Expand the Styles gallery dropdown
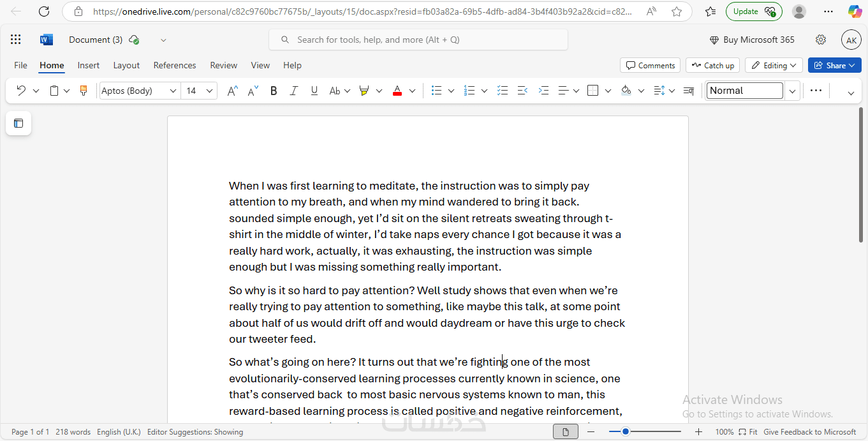Image resolution: width=868 pixels, height=441 pixels. [x=792, y=91]
